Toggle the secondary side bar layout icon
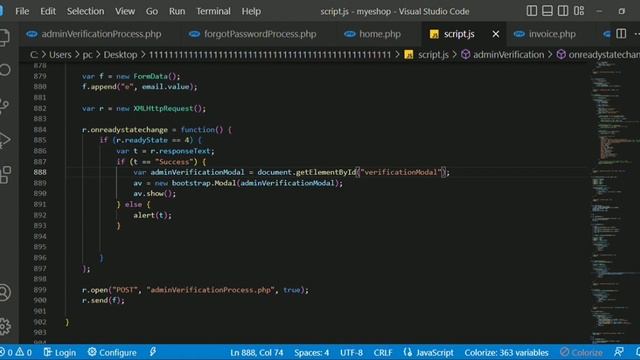The image size is (640, 360). point(563,11)
